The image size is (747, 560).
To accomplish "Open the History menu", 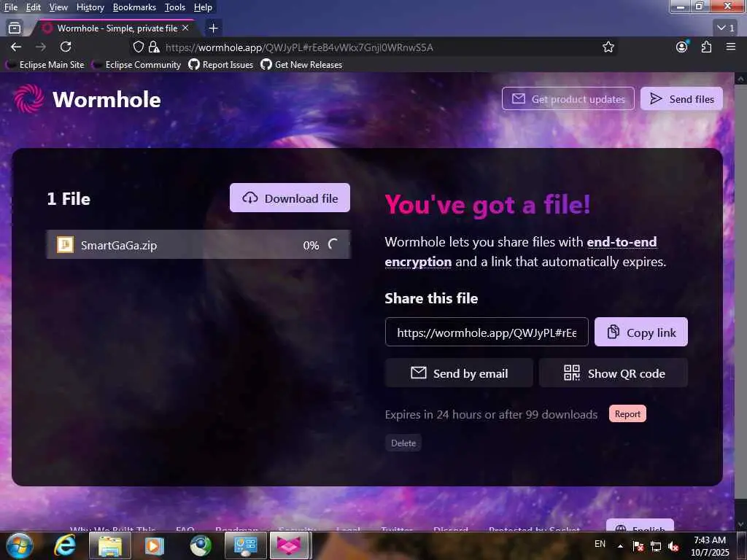I will (x=90, y=7).
